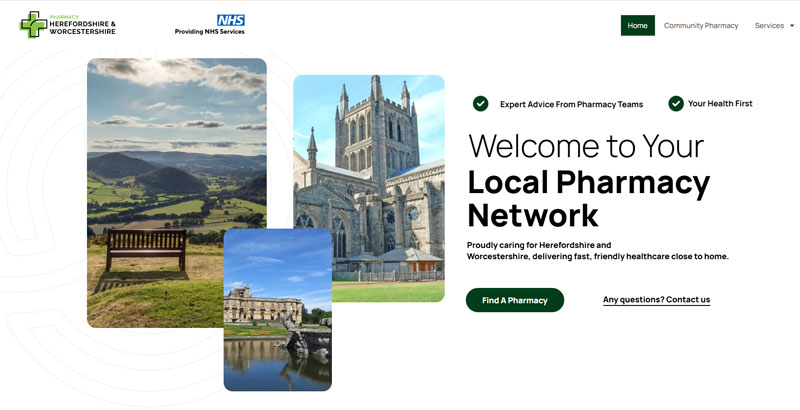Viewport: 800px width, 410px height.
Task: Open the Home menu item
Action: pos(638,25)
